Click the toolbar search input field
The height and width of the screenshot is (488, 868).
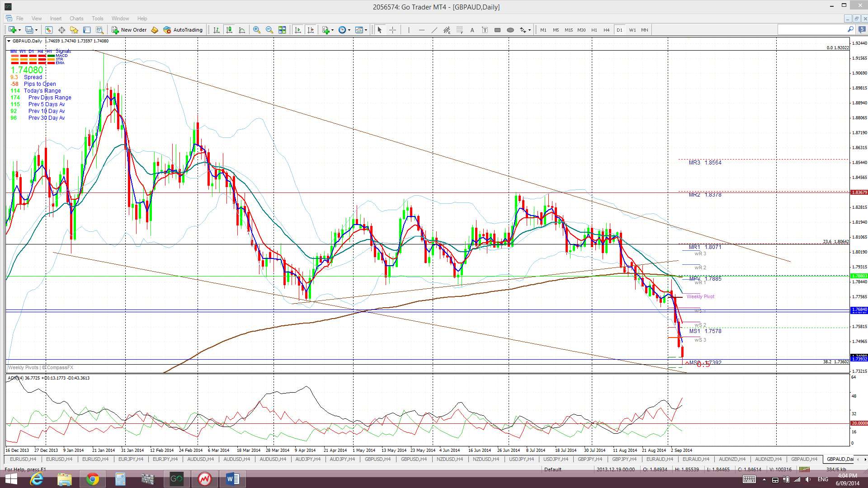(811, 30)
